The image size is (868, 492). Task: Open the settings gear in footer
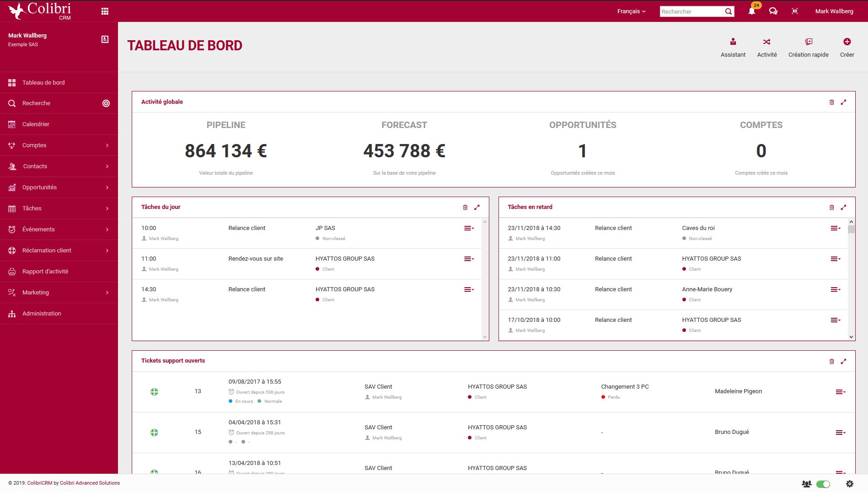point(850,484)
